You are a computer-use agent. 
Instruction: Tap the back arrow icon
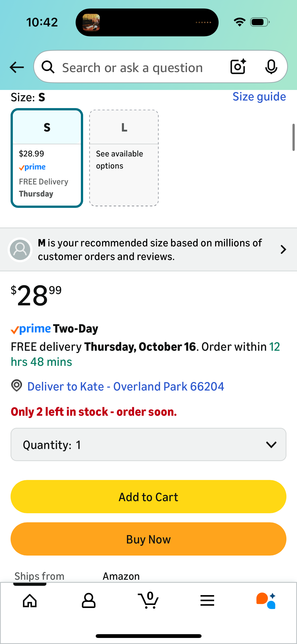(17, 67)
